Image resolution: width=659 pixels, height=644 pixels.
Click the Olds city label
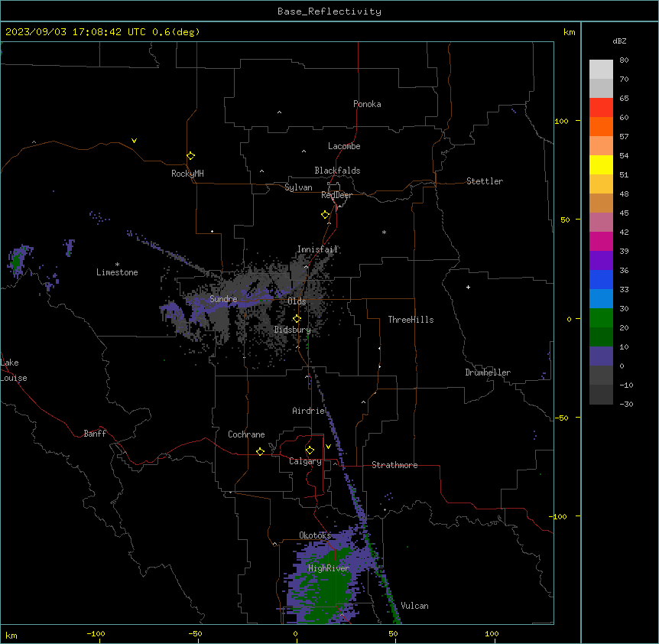click(x=297, y=301)
